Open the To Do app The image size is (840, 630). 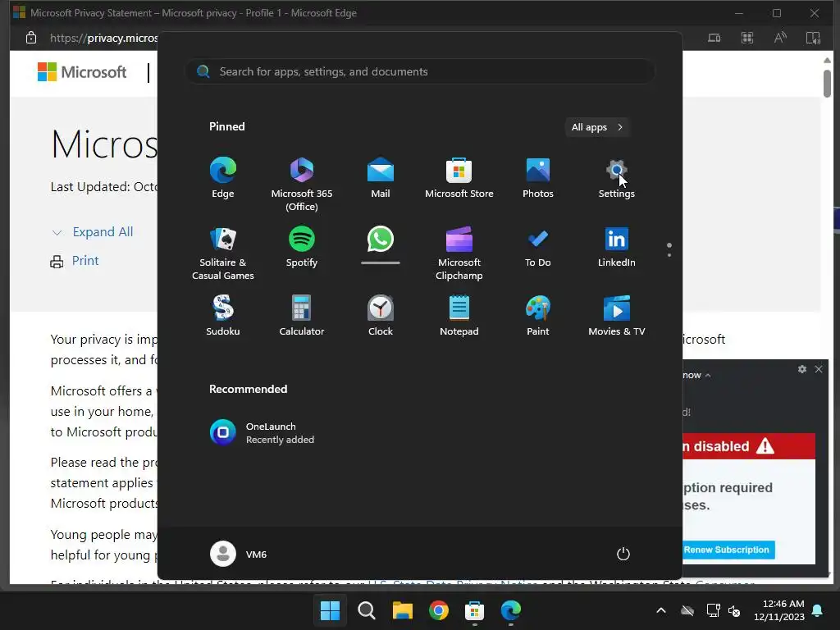538,247
